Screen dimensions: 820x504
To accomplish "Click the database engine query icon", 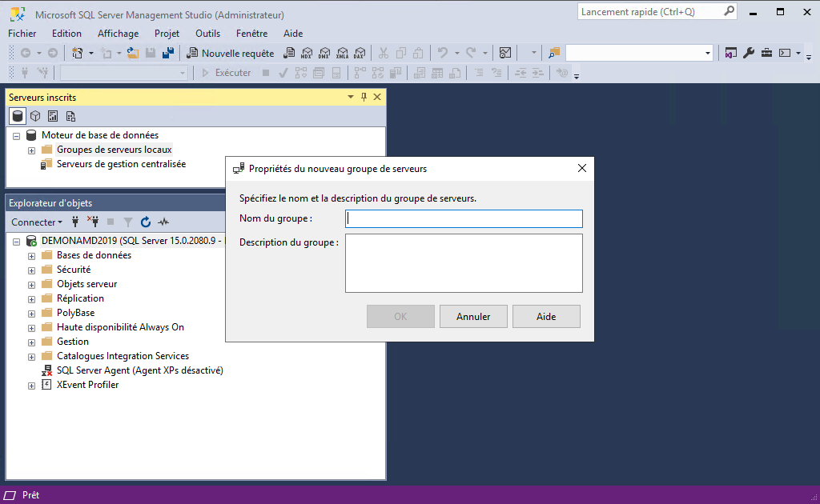I will pos(289,53).
